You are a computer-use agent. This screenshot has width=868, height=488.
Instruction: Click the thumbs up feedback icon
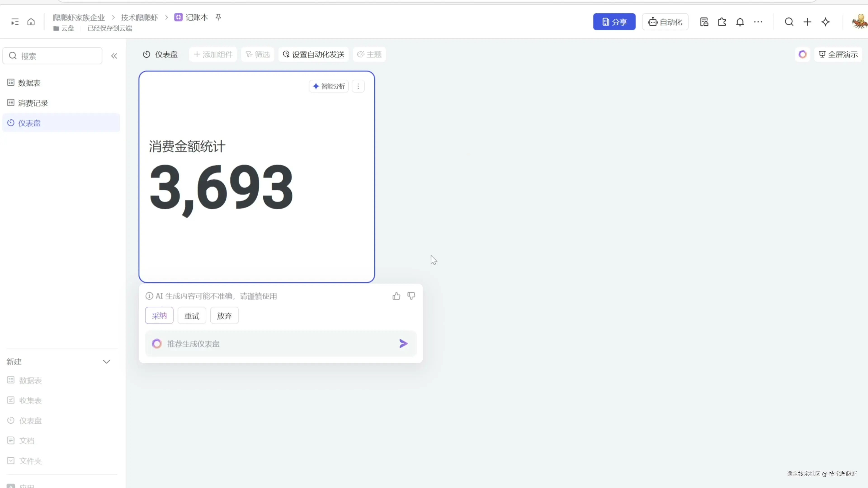[x=396, y=296]
